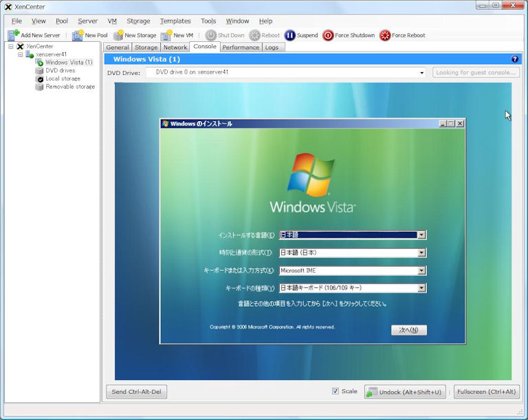Click the Force Shutdown red icon
Screen dimensions: 528x420
(328, 35)
